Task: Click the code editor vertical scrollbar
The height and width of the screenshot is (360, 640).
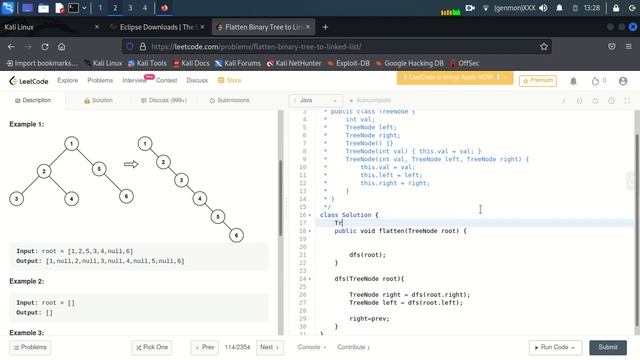Action: pos(637,229)
